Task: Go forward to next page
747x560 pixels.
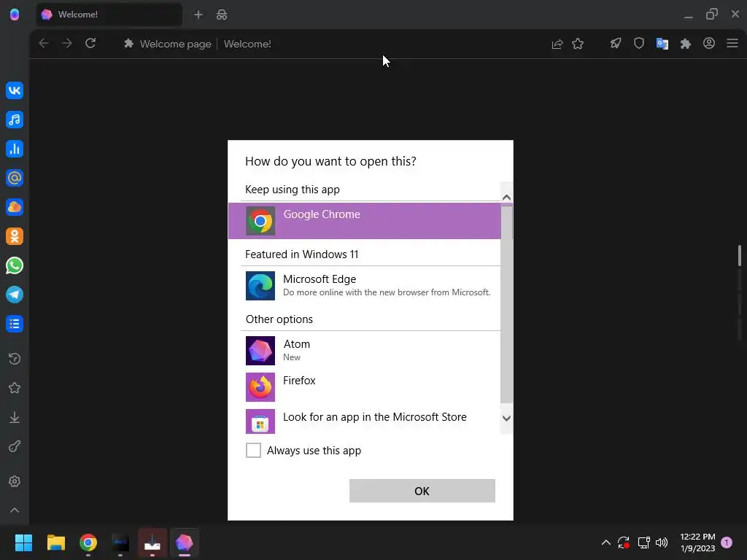Action: [67, 43]
